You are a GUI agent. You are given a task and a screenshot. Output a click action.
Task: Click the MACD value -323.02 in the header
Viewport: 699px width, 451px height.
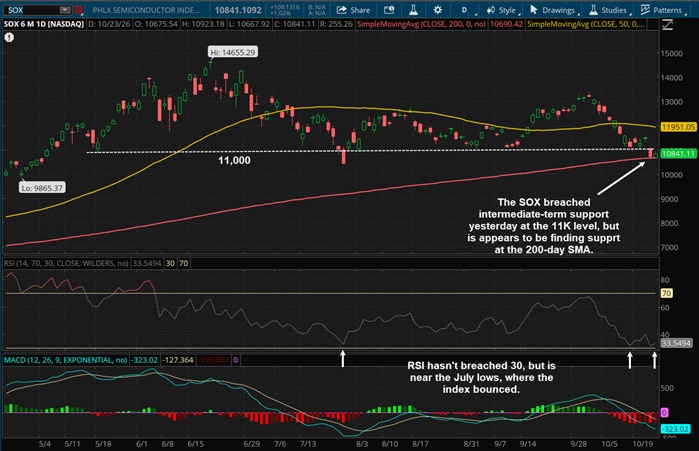[144, 360]
